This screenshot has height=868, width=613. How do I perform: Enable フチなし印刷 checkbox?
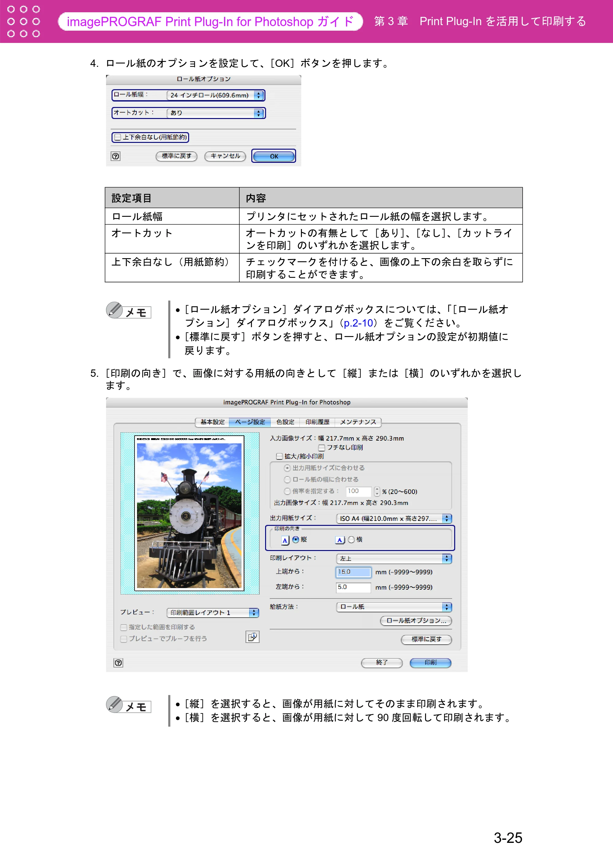point(322,448)
